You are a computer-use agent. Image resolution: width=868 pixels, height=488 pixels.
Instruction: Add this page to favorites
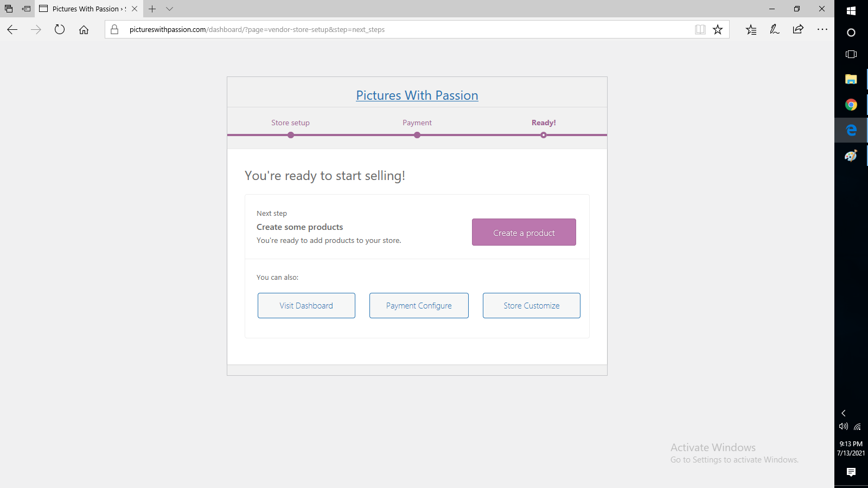[x=718, y=29]
